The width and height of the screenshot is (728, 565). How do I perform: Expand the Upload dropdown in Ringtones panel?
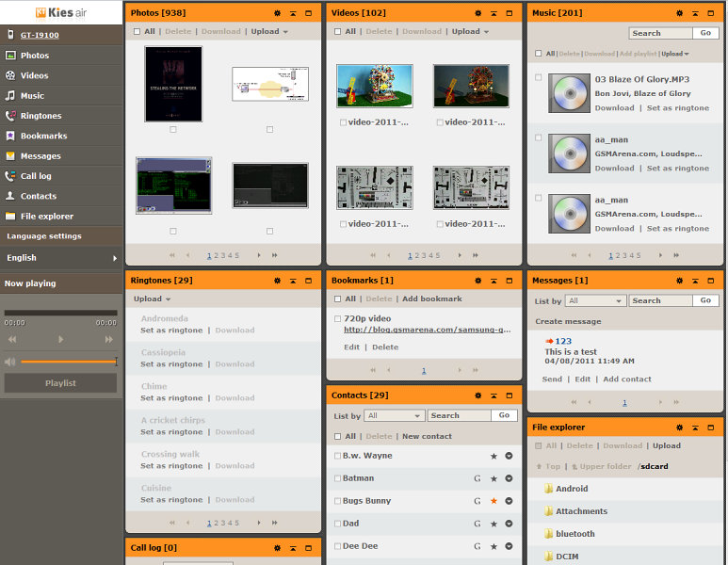pyautogui.click(x=152, y=299)
